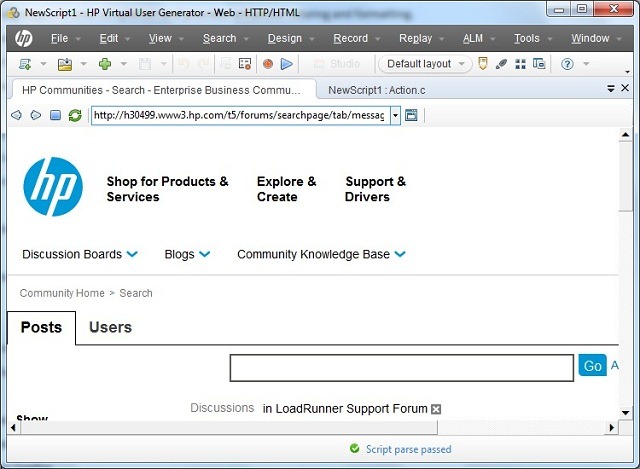Screen dimensions: 640x469
Task: Click the Search breadcrumb link
Action: point(136,293)
